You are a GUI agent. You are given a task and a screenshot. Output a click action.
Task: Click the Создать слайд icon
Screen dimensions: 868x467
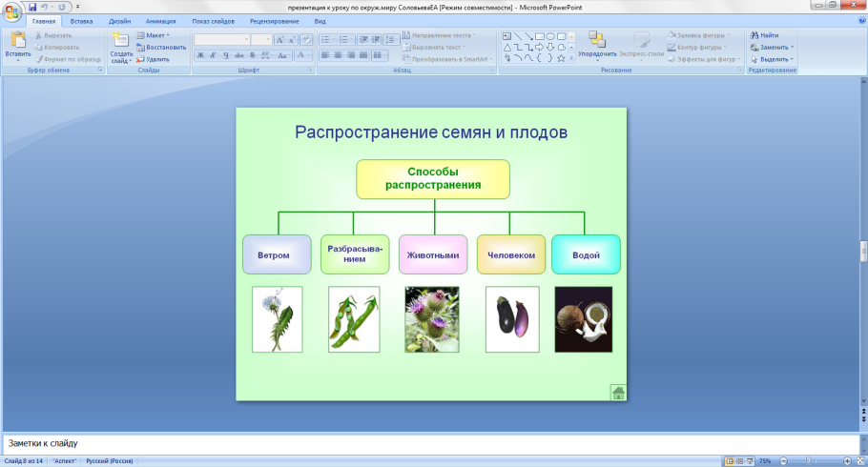coord(121,40)
